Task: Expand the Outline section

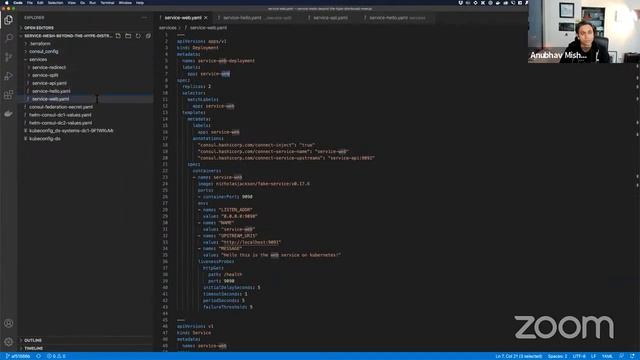Action: tap(33, 340)
